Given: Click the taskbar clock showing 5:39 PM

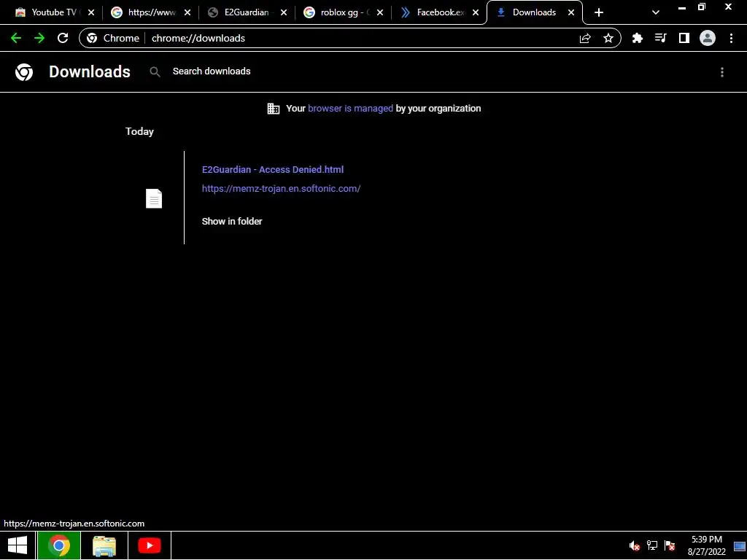Looking at the screenshot, I should 706,545.
